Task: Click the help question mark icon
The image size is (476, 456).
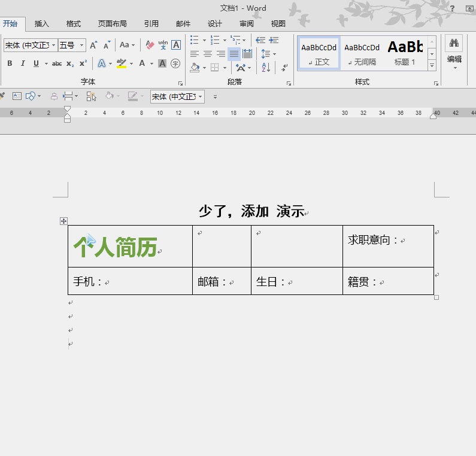Action: (452, 8)
